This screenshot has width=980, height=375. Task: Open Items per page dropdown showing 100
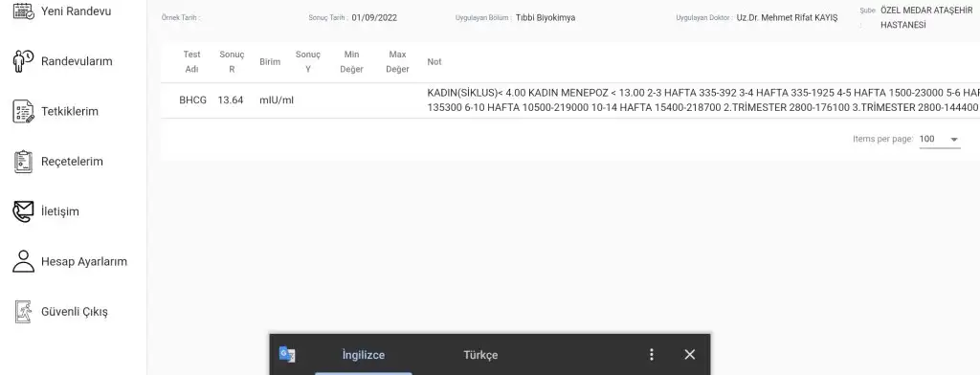940,139
